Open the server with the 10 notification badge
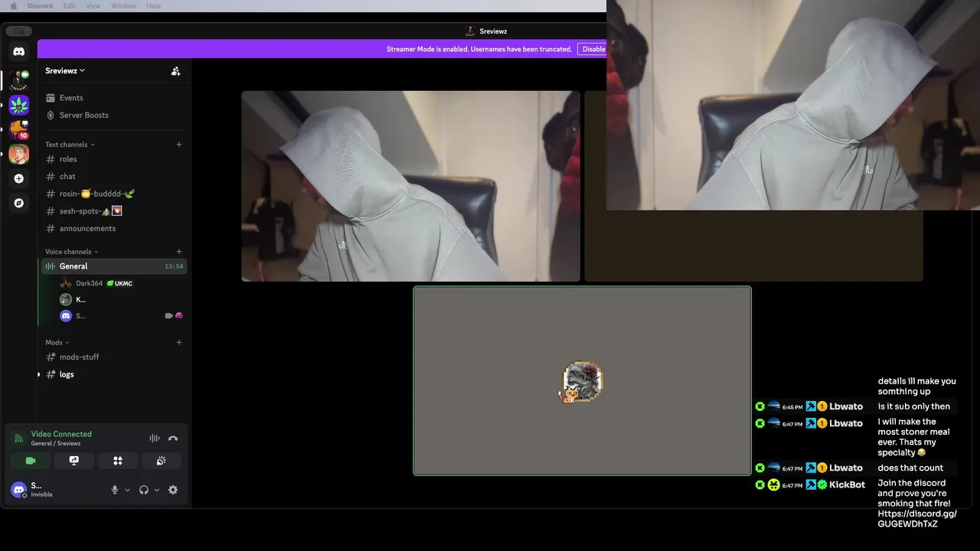Screen dimensions: 980x551 click(19, 129)
